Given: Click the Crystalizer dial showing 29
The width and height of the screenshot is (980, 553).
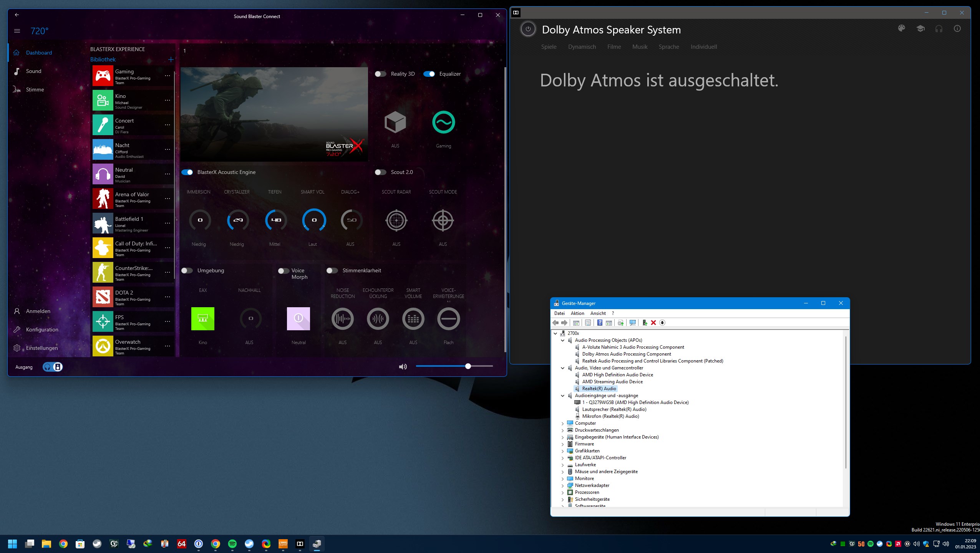Looking at the screenshot, I should pos(237,220).
